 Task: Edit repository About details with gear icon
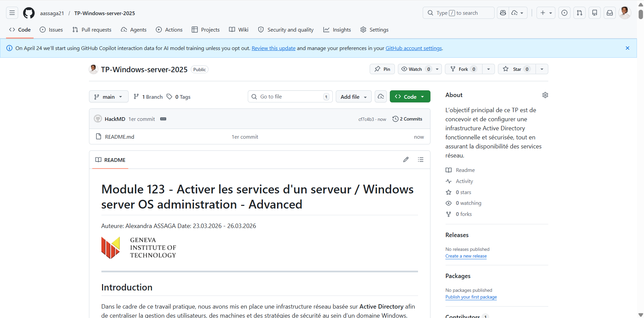(545, 95)
